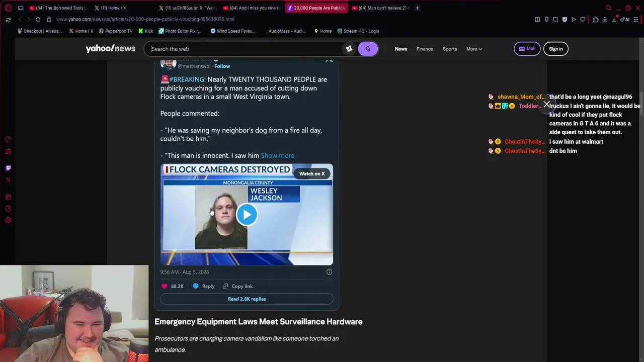The width and height of the screenshot is (644, 362).
Task: Follow @mattvanswol on the embedded tweet
Action: (x=222, y=66)
